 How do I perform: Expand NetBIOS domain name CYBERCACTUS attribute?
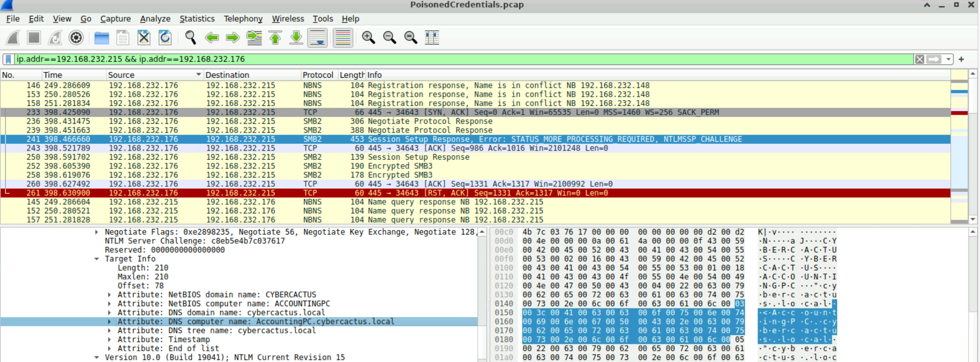[x=109, y=295]
